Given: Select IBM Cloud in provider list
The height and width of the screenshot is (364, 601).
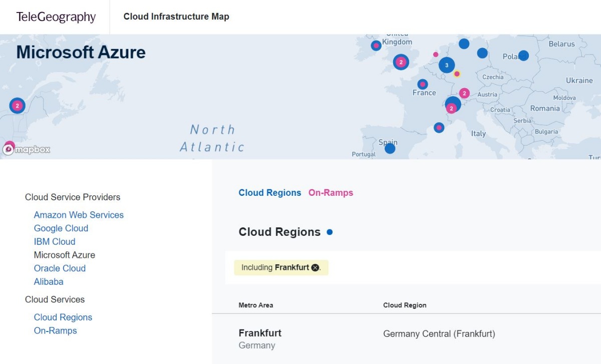Looking at the screenshot, I should [55, 242].
